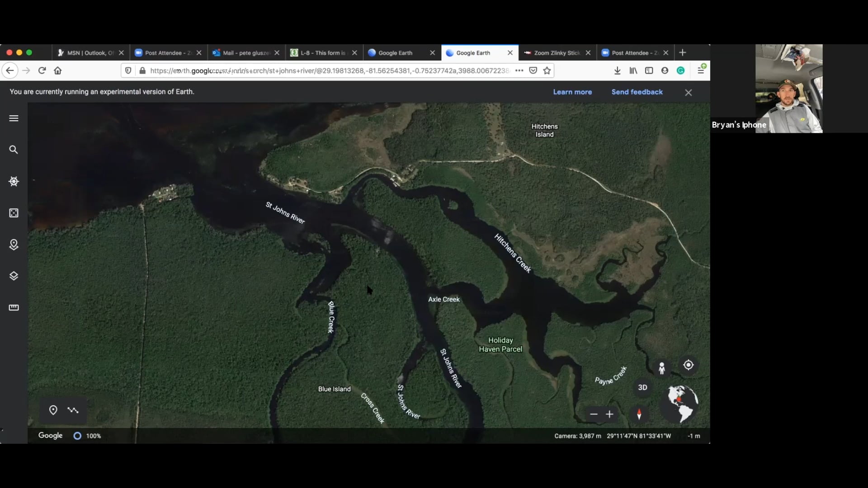Image resolution: width=868 pixels, height=488 pixels.
Task: Add a placemark with the pin tool
Action: point(53,410)
